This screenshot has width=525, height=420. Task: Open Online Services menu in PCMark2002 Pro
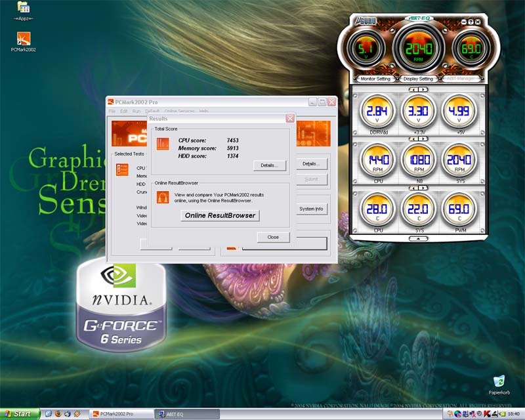(x=179, y=111)
